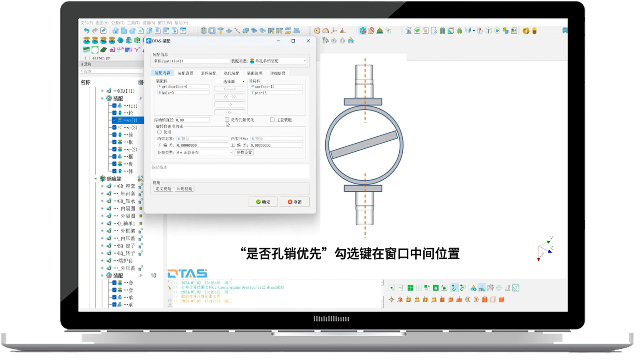Click the orange dome icon in the toolbar
The width and height of the screenshot is (640, 360).
326,31
